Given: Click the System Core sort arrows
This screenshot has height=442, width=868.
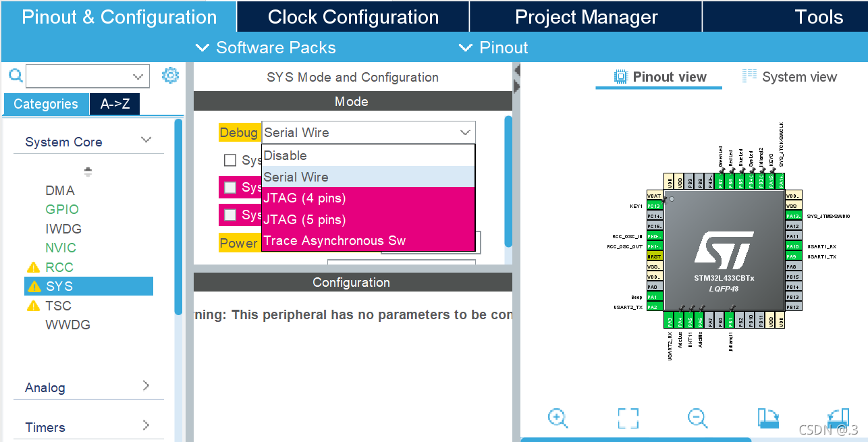Looking at the screenshot, I should click(x=88, y=171).
